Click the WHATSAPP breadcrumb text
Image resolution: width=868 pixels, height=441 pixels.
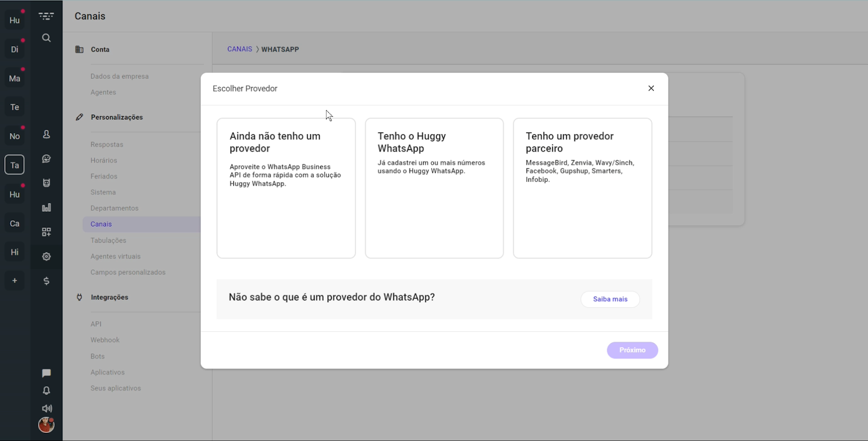click(x=280, y=49)
